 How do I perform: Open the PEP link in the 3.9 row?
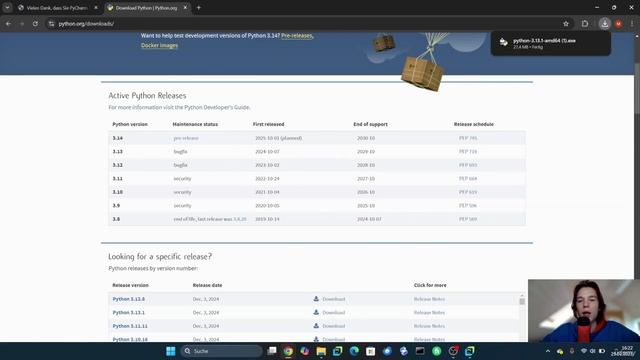tap(468, 205)
